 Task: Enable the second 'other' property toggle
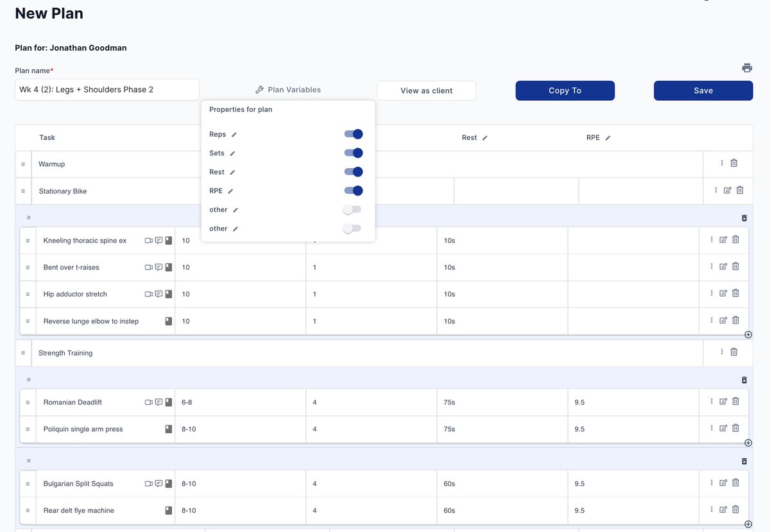tap(352, 228)
